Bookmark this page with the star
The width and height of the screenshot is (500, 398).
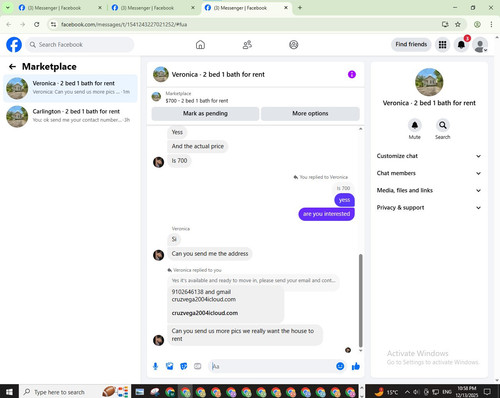pos(458,24)
